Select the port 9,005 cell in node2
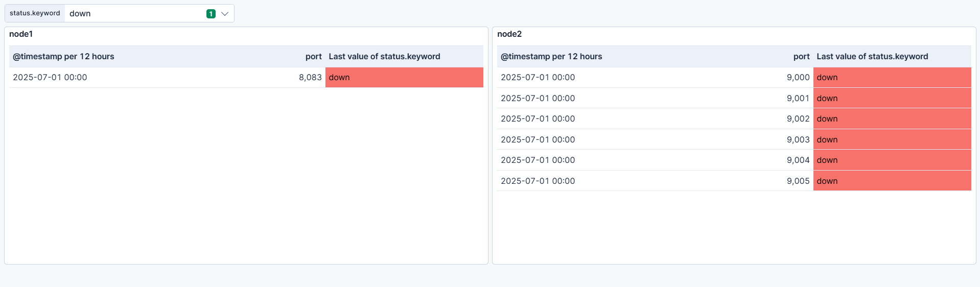The image size is (980, 287). point(798,181)
